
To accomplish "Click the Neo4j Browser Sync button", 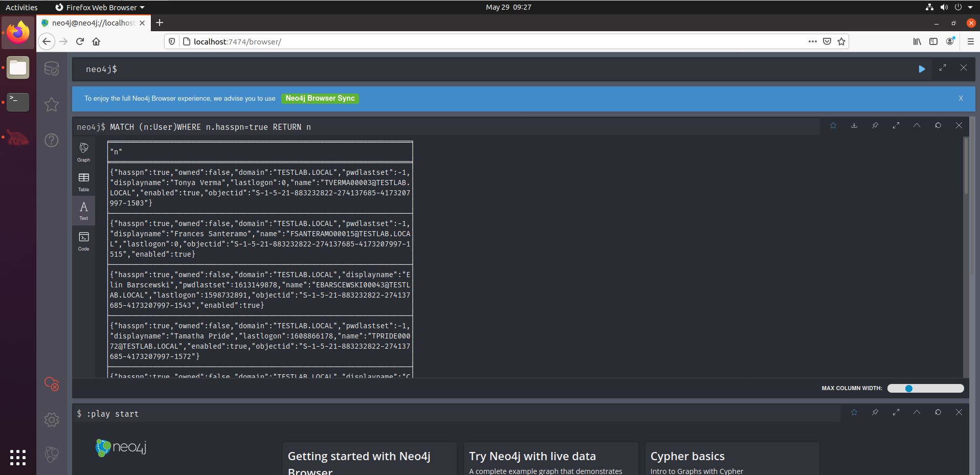I will click(x=320, y=98).
